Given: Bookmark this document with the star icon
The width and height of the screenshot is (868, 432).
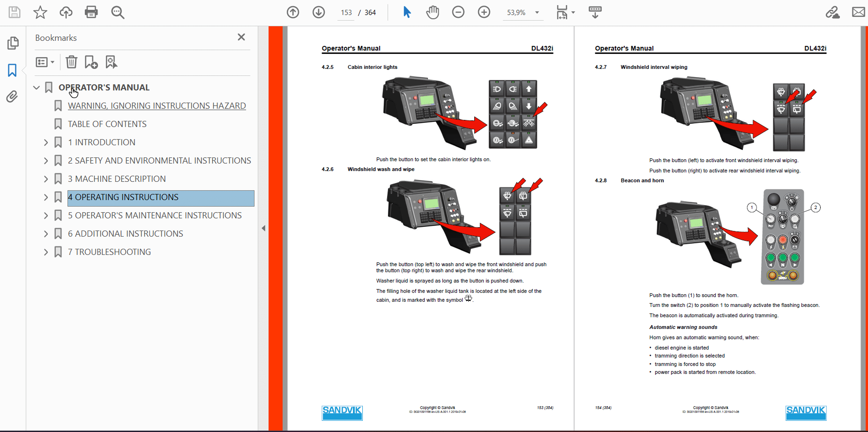Looking at the screenshot, I should tap(40, 12).
